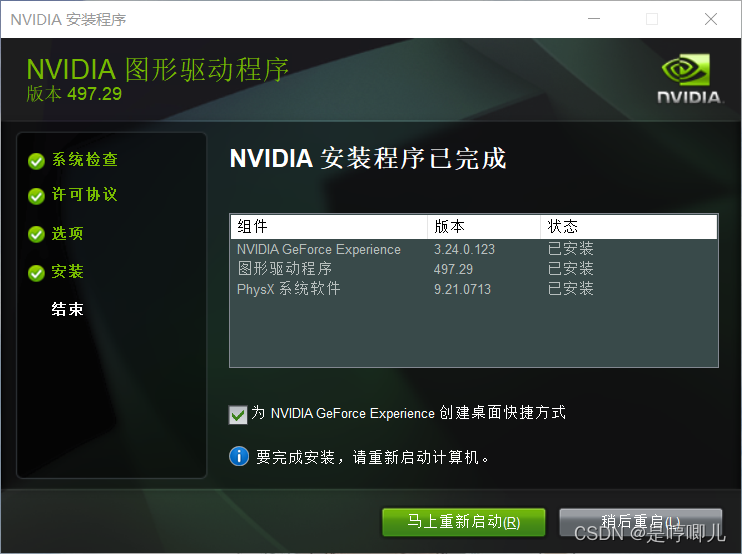The image size is (742, 554).
Task: Select the NVIDIA GeForce Experience row
Action: pos(474,249)
